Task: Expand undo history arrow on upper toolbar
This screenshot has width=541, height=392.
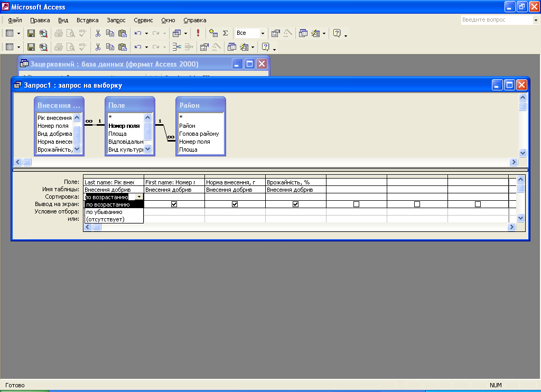Action: pyautogui.click(x=146, y=33)
